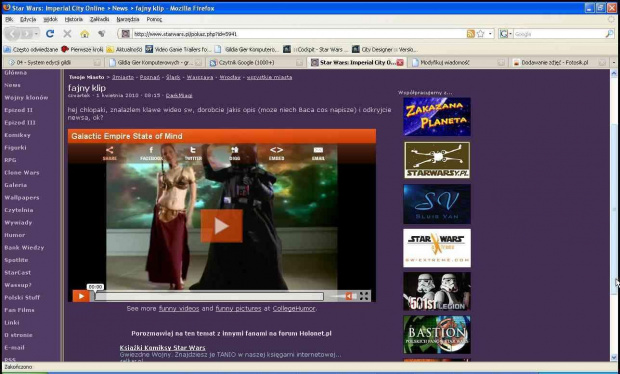Image resolution: width=620 pixels, height=374 pixels.
Task: Open the Wallpapers sidebar link
Action: 22,197
